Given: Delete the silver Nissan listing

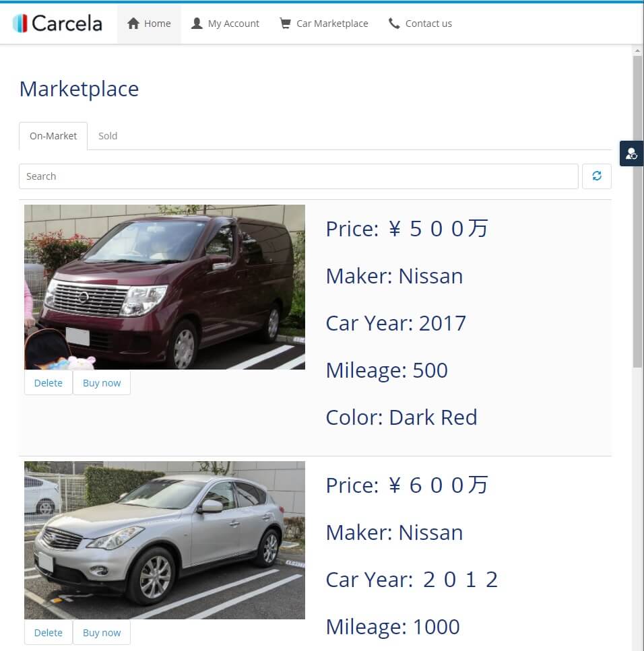Looking at the screenshot, I should tap(49, 633).
